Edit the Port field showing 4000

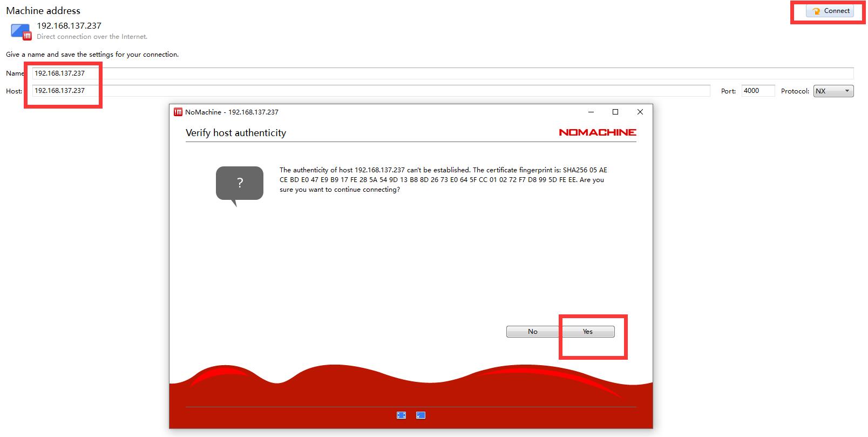(758, 91)
